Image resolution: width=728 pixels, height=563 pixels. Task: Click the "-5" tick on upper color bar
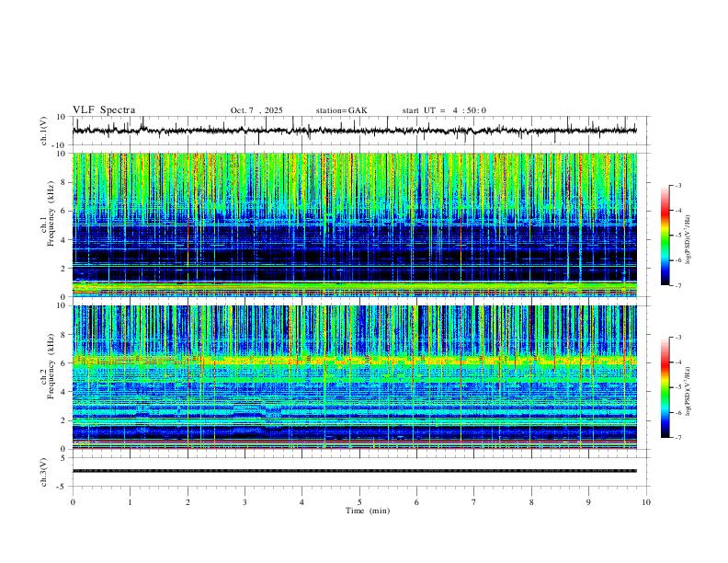(x=677, y=236)
